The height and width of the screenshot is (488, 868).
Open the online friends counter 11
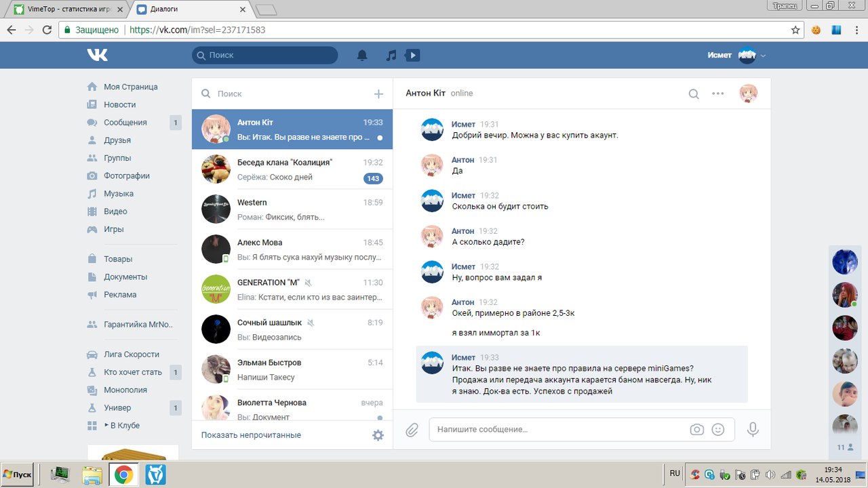pyautogui.click(x=845, y=447)
